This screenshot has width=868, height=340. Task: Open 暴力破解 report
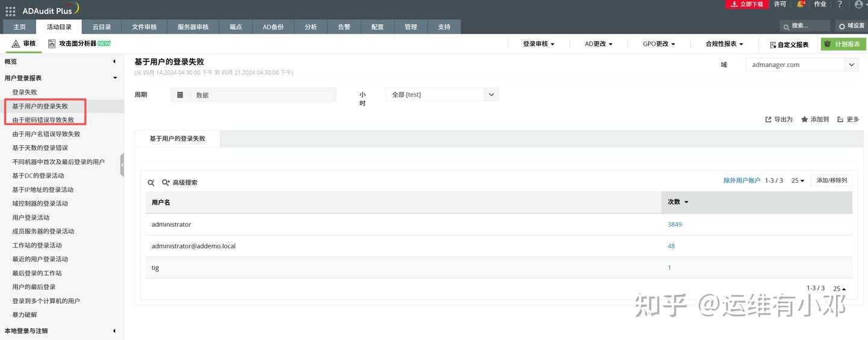25,315
